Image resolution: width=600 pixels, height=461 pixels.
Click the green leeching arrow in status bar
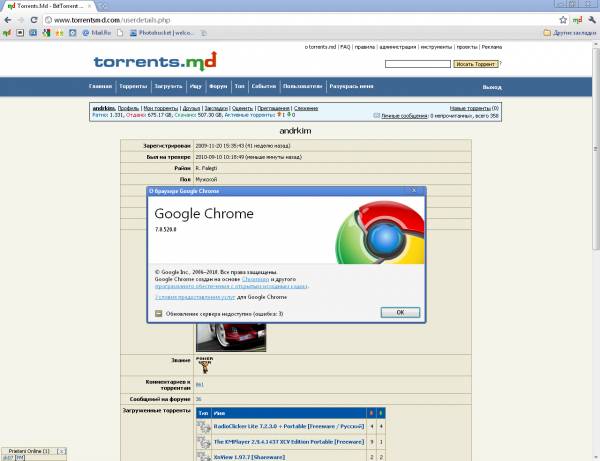[x=289, y=114]
